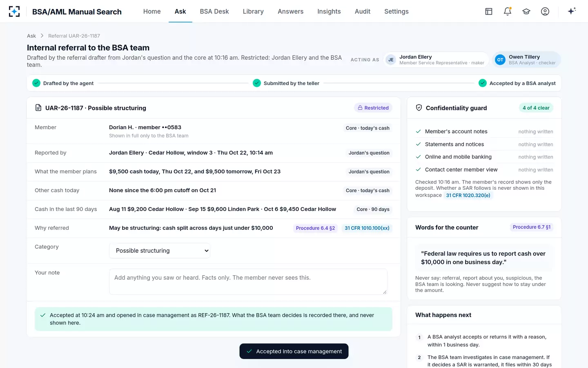Open the Settings tab
The image size is (588, 368).
coord(396,11)
